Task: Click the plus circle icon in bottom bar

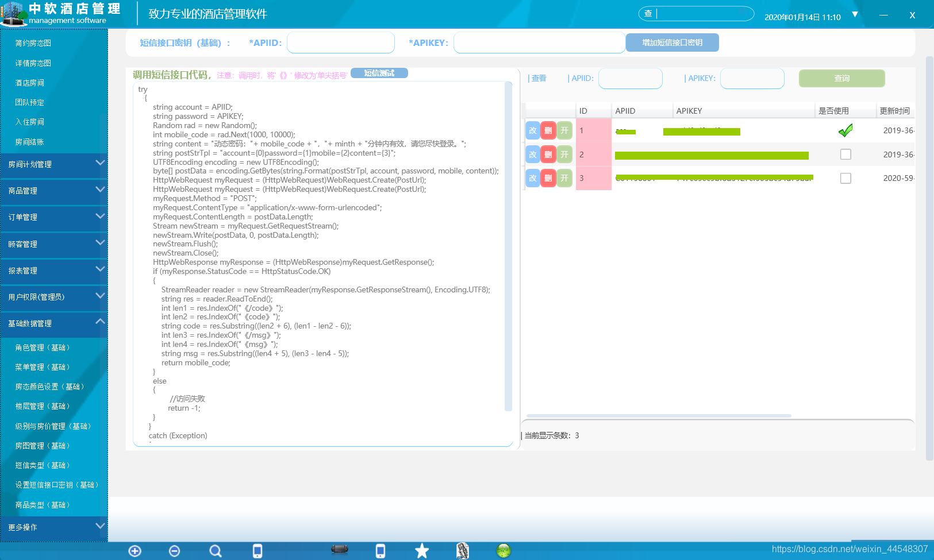Action: click(134, 551)
